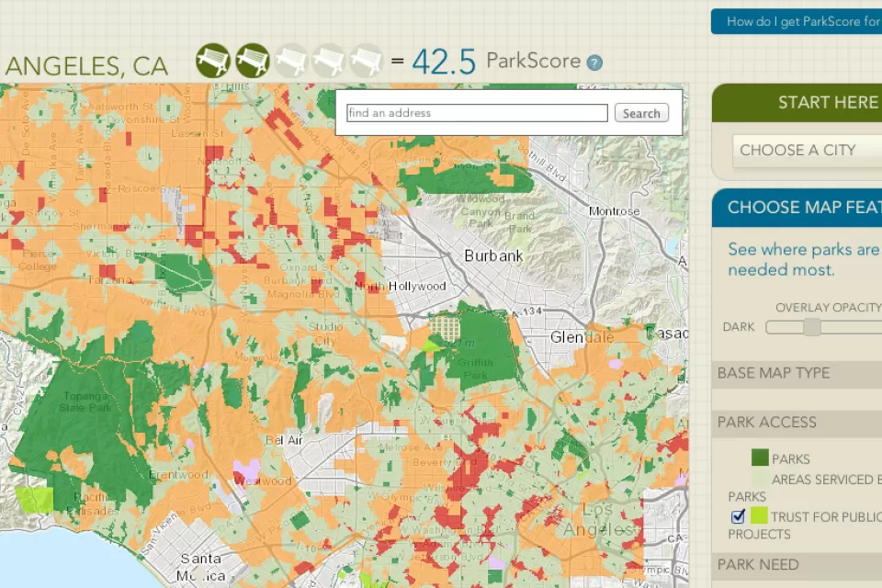Focus the find an address field
882x588 pixels.
[x=477, y=113]
